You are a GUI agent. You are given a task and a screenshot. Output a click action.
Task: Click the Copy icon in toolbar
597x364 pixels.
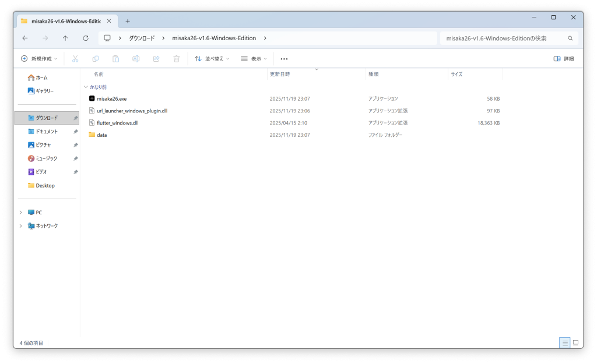(96, 59)
